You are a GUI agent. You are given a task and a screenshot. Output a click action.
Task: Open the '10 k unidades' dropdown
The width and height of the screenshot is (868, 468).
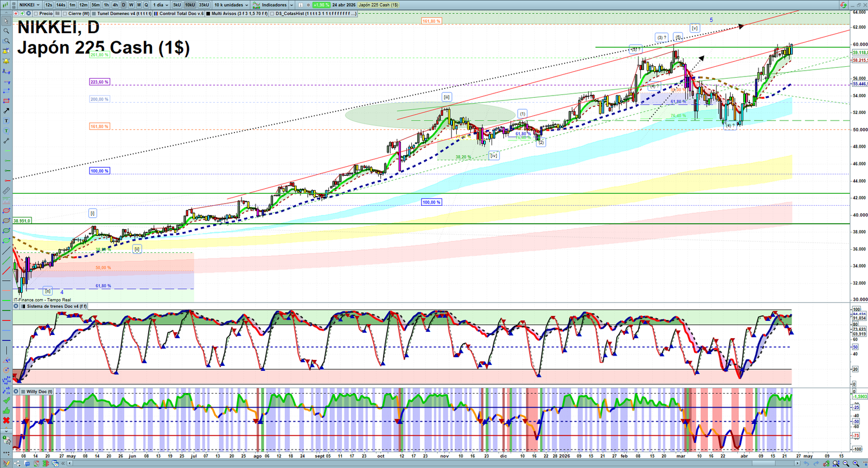click(x=232, y=5)
